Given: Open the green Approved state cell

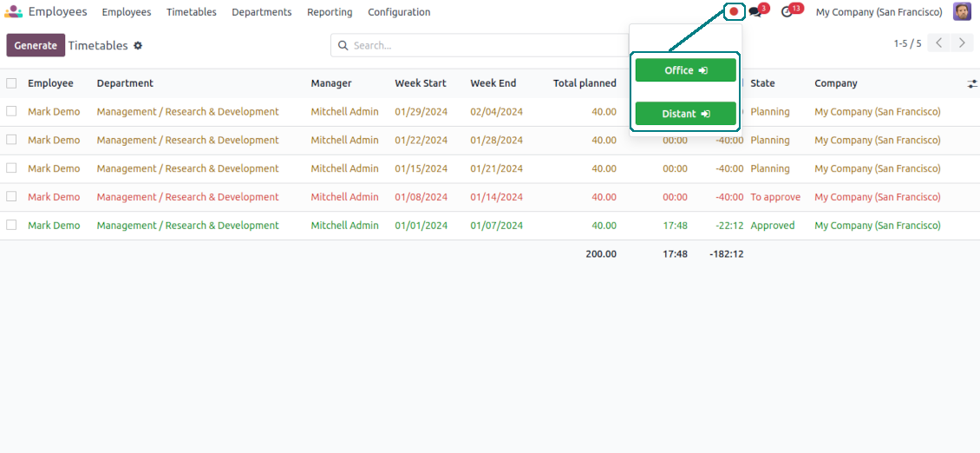Looking at the screenshot, I should [x=773, y=226].
